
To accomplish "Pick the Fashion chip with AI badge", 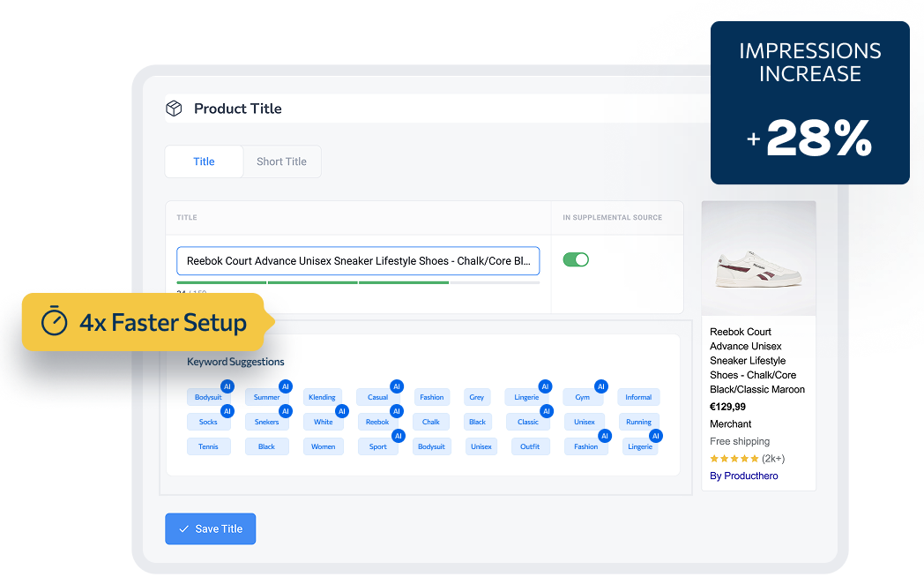I will click(585, 446).
